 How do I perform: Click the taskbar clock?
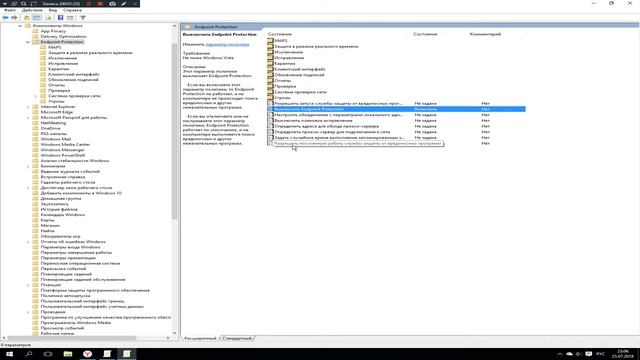pos(623,354)
